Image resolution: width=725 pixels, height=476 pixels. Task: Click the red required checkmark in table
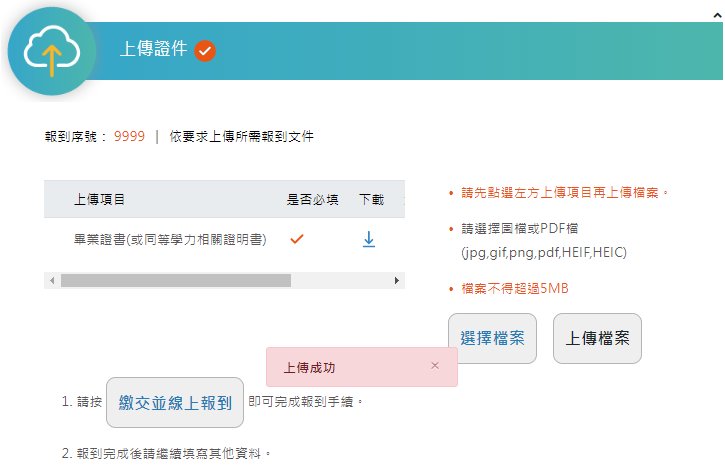pos(296,240)
